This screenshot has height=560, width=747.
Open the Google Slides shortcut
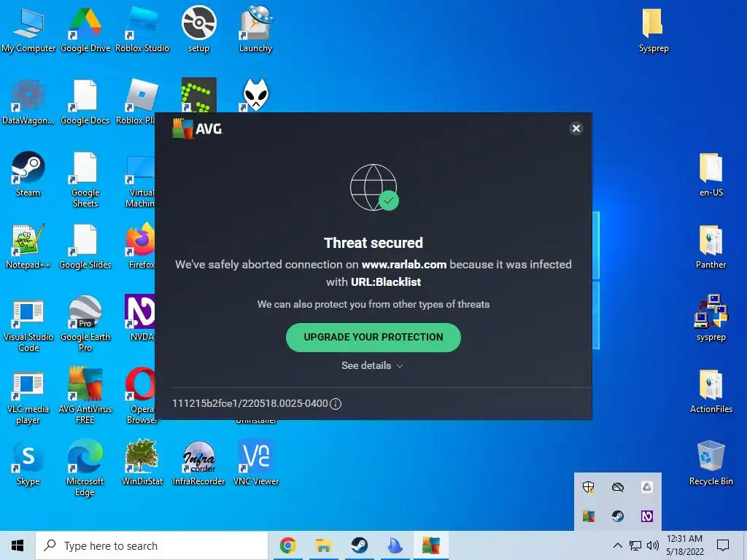85,246
